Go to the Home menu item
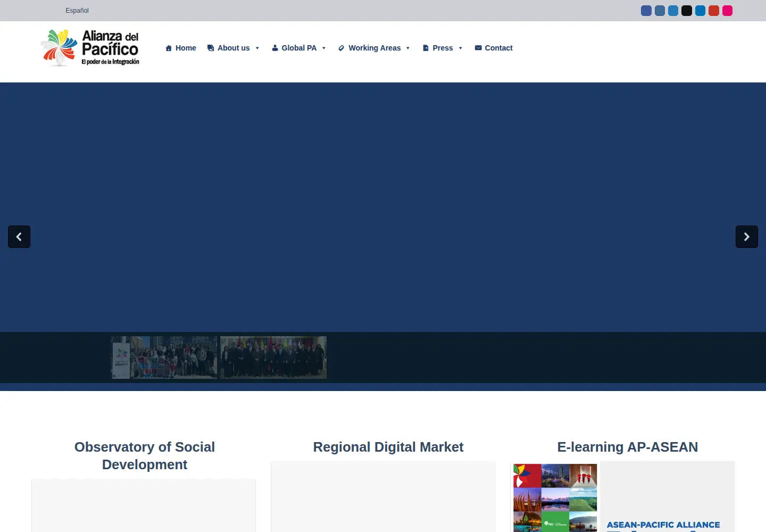766x532 pixels. 181,48
